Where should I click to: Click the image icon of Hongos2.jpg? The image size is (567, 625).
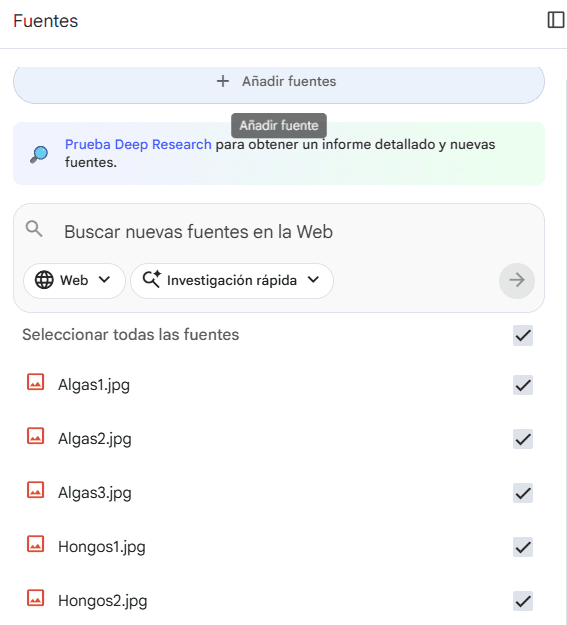click(35, 598)
